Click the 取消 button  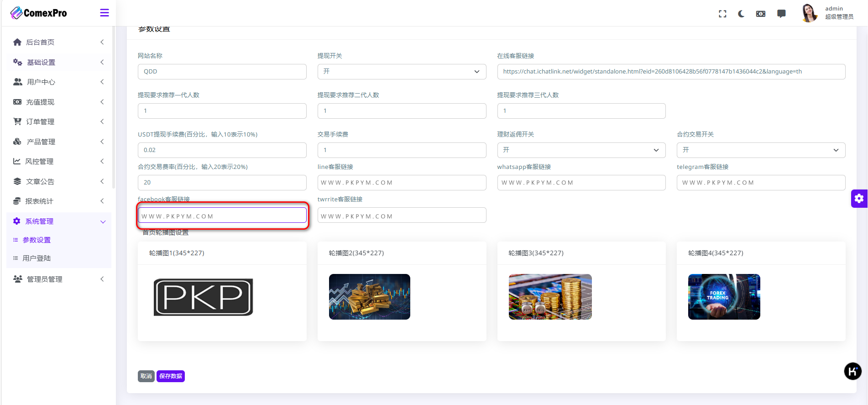tap(146, 376)
